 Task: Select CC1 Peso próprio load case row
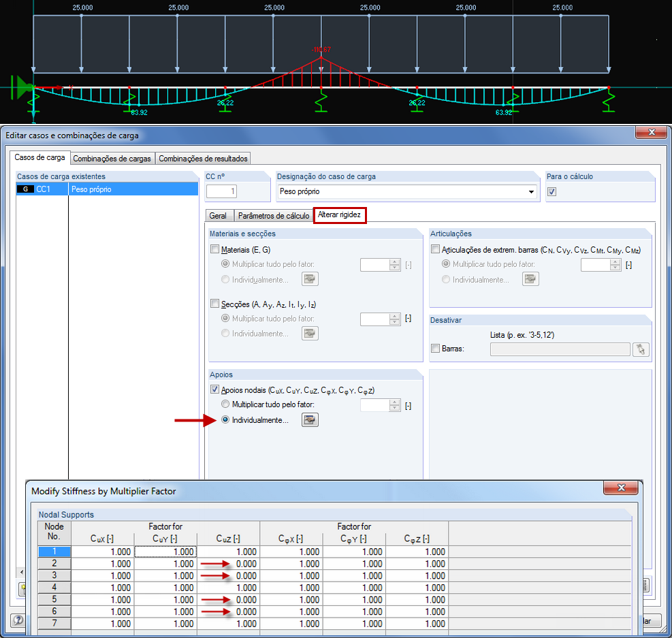click(107, 189)
